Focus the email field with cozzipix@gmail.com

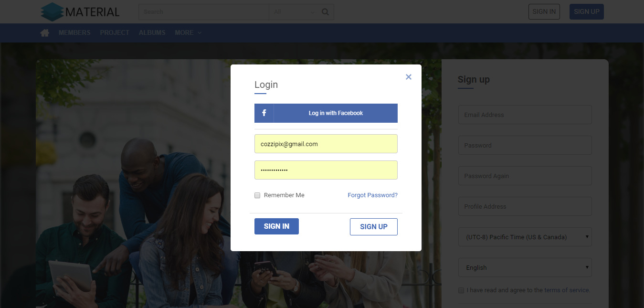point(326,144)
